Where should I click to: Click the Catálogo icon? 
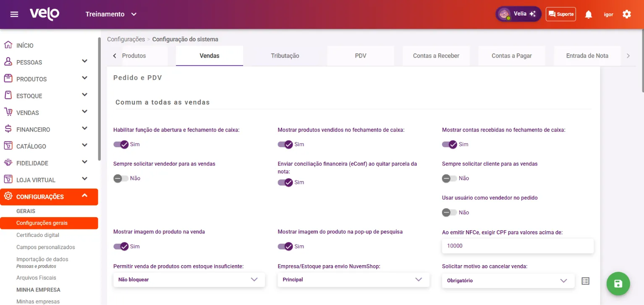[x=8, y=146]
